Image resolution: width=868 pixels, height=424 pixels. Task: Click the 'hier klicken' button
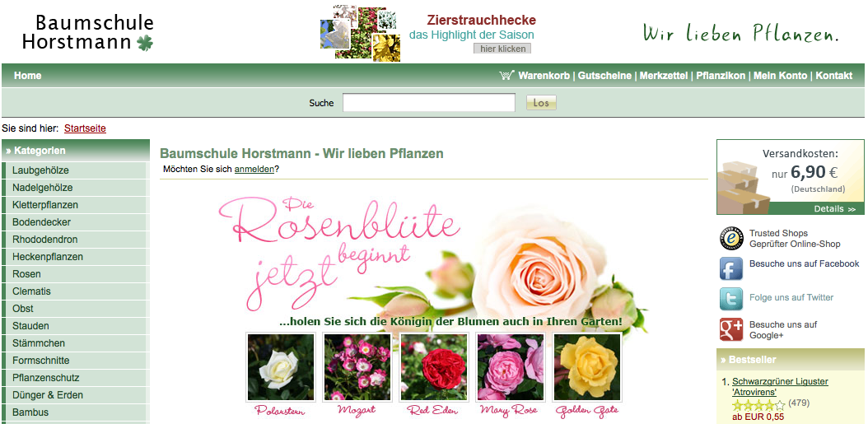(502, 49)
